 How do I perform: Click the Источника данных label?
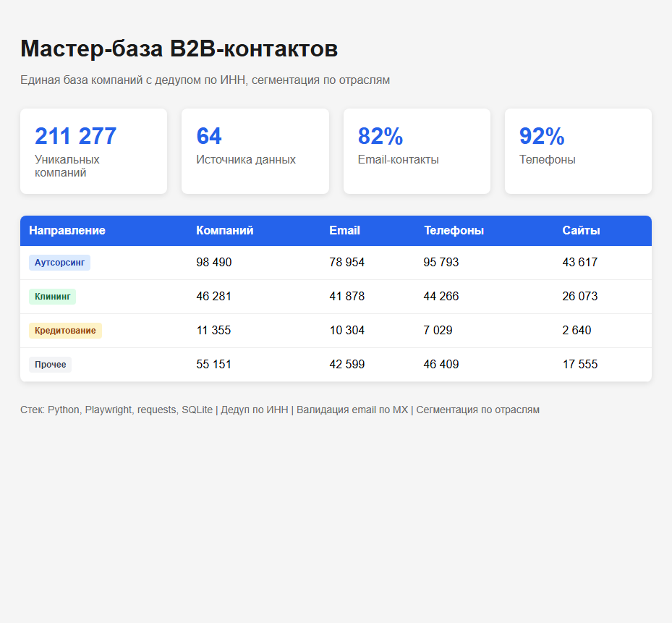[x=246, y=159]
